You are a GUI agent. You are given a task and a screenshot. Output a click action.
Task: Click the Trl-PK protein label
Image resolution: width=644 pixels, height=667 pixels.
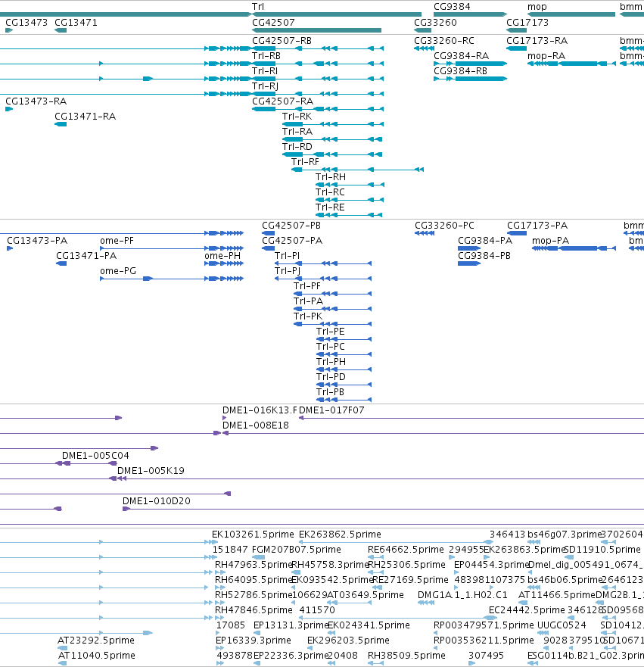point(308,316)
